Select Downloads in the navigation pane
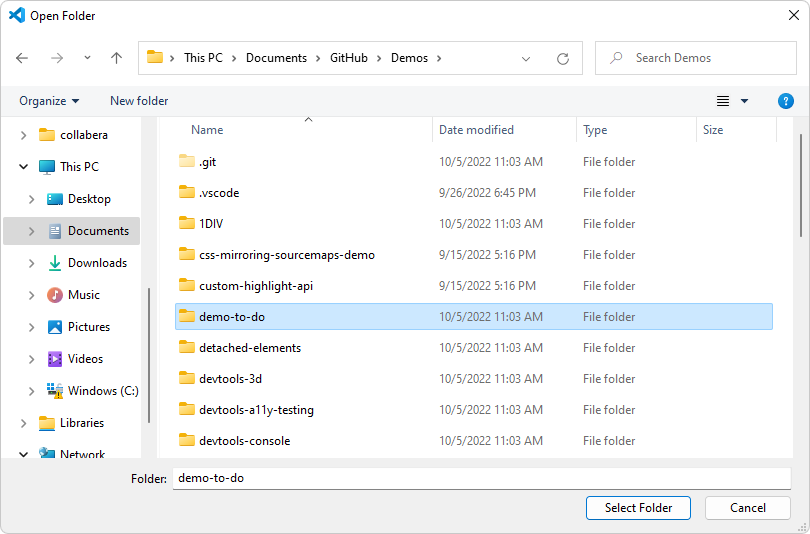 coord(97,263)
